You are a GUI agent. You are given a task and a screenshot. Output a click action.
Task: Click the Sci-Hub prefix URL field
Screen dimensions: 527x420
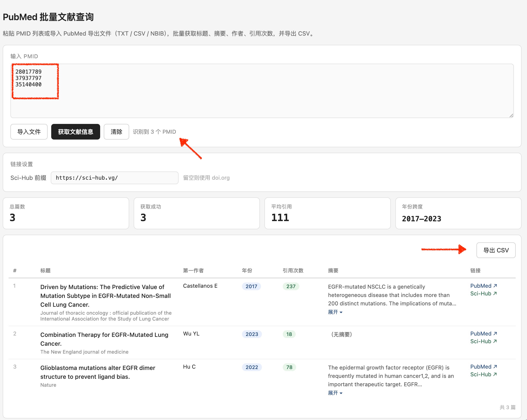pyautogui.click(x=114, y=178)
